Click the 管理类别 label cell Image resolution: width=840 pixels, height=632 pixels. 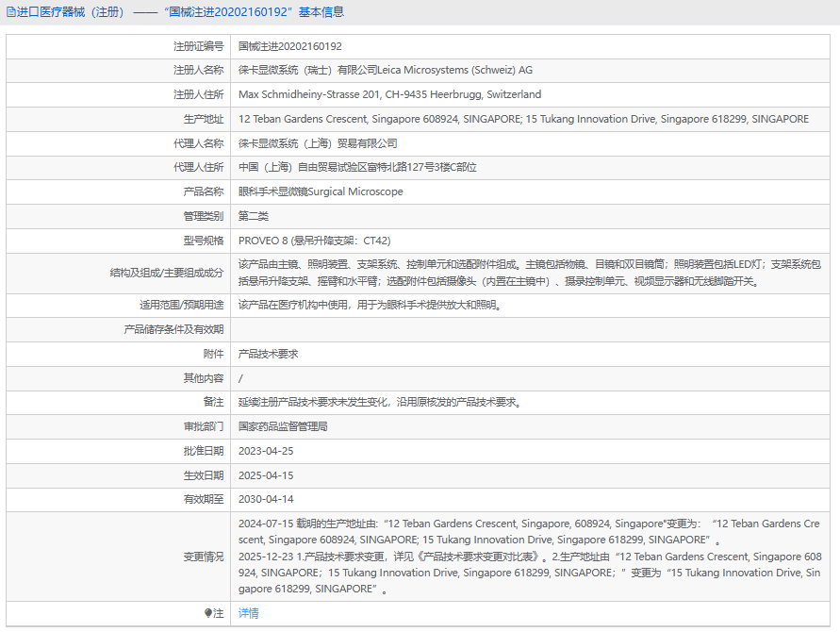point(119,216)
